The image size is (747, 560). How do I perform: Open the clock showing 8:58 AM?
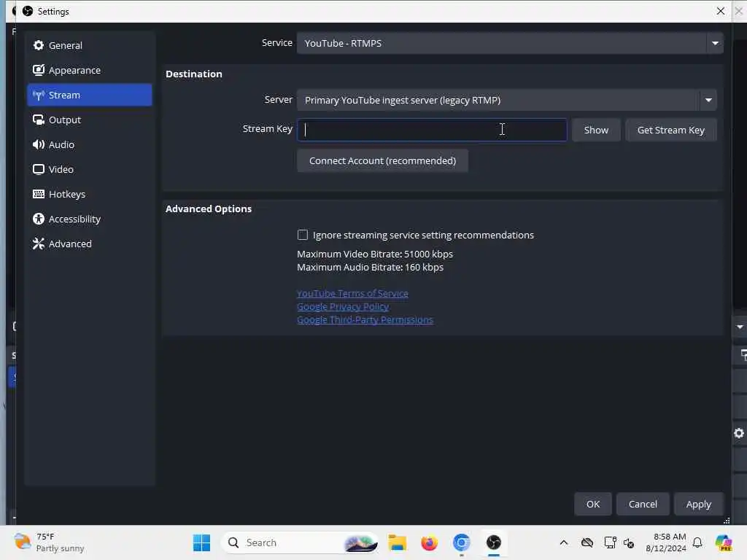666,542
